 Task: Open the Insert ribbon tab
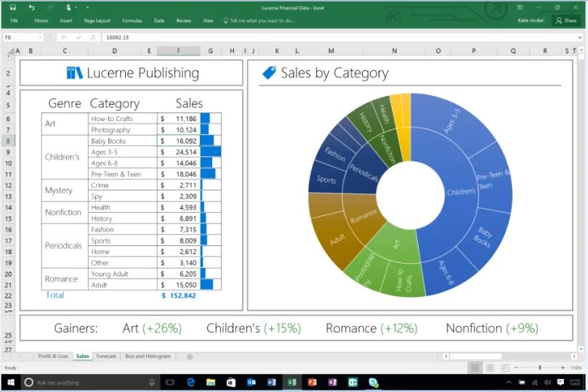(x=66, y=20)
